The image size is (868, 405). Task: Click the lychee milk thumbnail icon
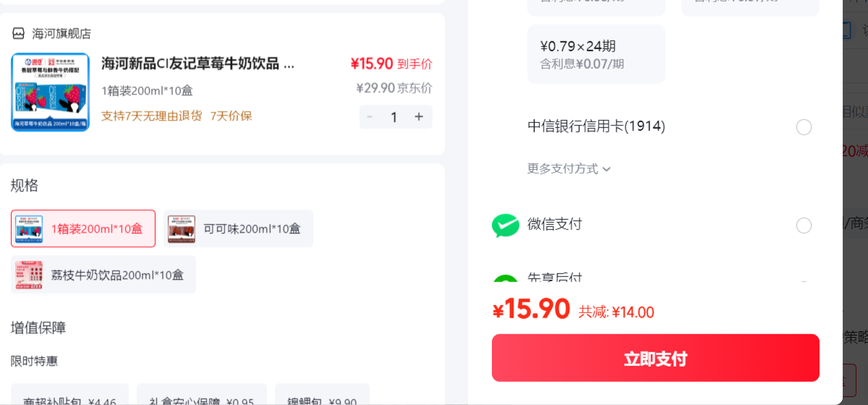pos(29,275)
